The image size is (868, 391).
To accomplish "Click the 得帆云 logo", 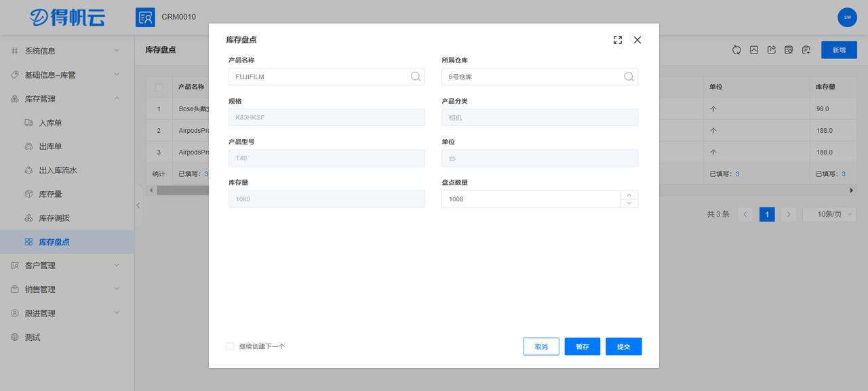I will pyautogui.click(x=66, y=17).
